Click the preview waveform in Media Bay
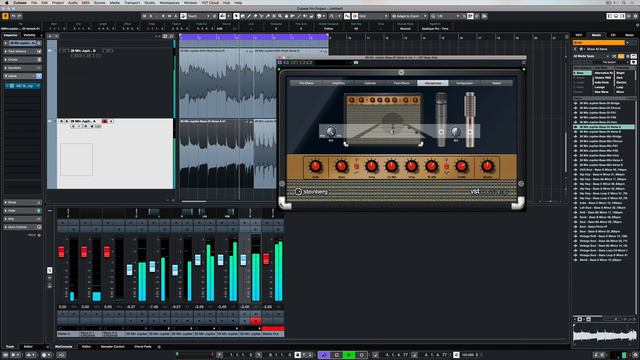This screenshot has height=360, width=640. [x=604, y=335]
